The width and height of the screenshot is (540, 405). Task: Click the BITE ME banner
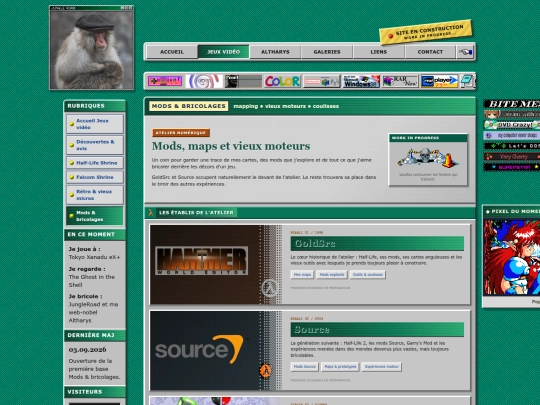point(512,104)
